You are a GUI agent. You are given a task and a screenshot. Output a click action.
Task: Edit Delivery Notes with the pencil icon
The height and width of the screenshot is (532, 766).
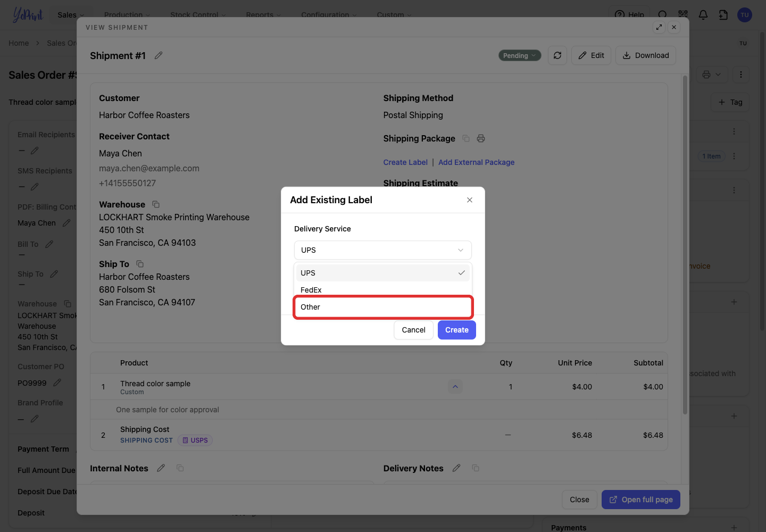point(456,468)
